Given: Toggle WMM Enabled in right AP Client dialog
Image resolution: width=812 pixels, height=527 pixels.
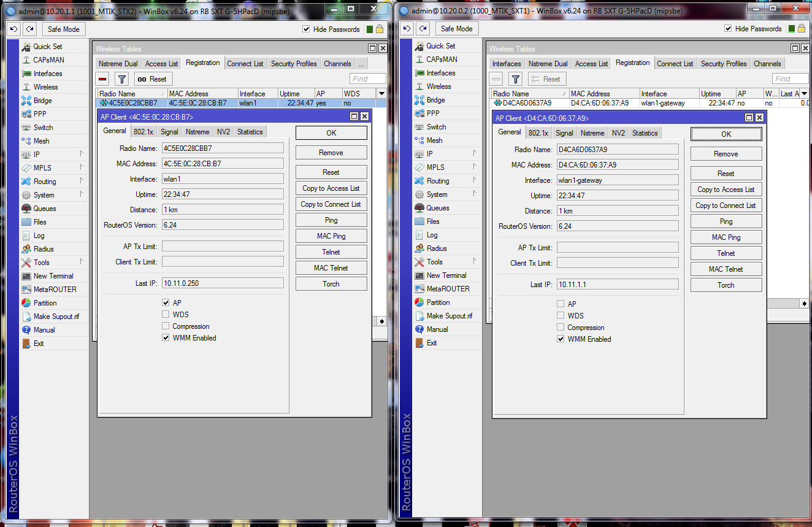Looking at the screenshot, I should coord(561,339).
